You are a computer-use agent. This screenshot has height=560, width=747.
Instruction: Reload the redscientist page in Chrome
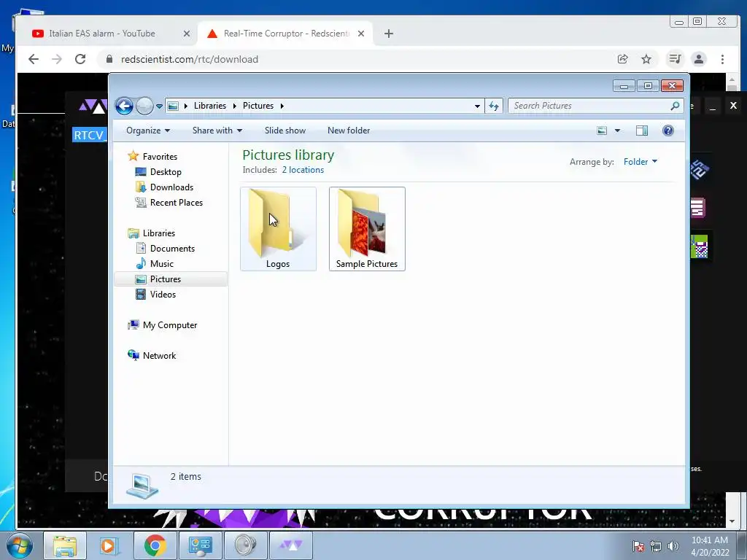(80, 59)
